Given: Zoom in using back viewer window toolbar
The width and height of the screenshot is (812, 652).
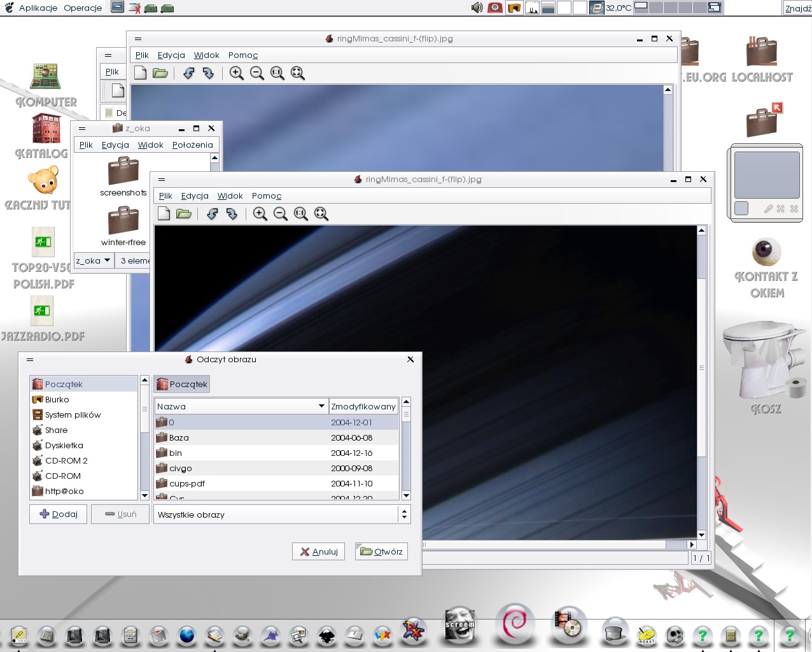Looking at the screenshot, I should click(236, 73).
